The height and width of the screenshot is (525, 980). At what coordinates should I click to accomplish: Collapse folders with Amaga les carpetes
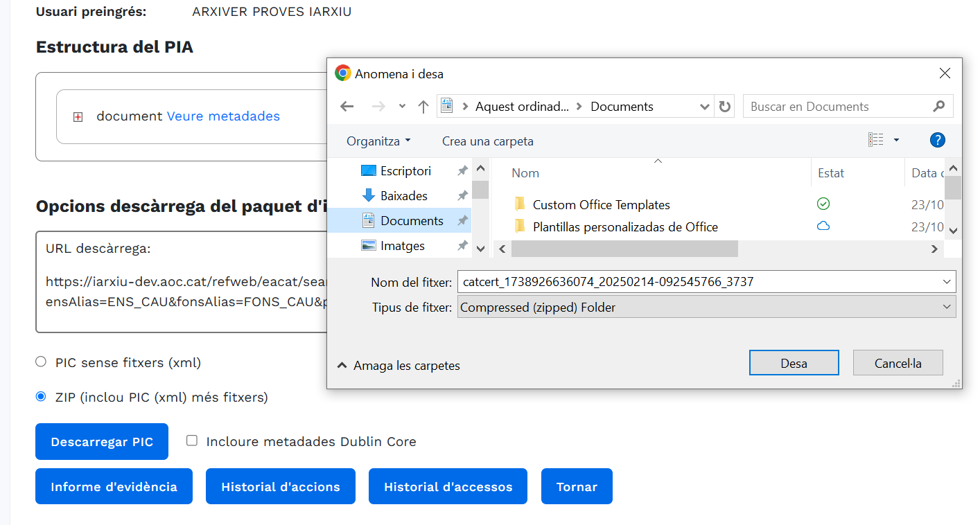click(399, 366)
